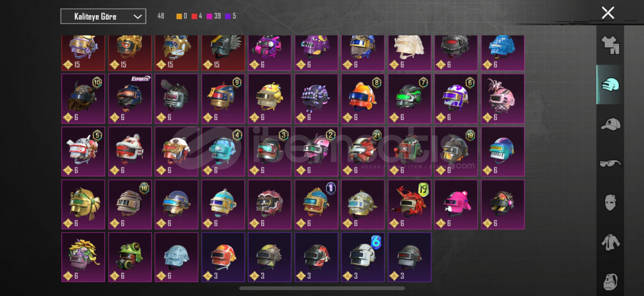Image resolution: width=644 pixels, height=296 pixels.
Task: Filter by the red quality swatch
Action: (194, 16)
